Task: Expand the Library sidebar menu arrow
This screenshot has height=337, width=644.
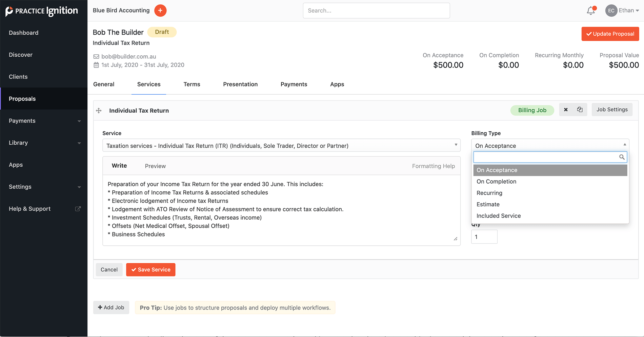Action: 79,143
